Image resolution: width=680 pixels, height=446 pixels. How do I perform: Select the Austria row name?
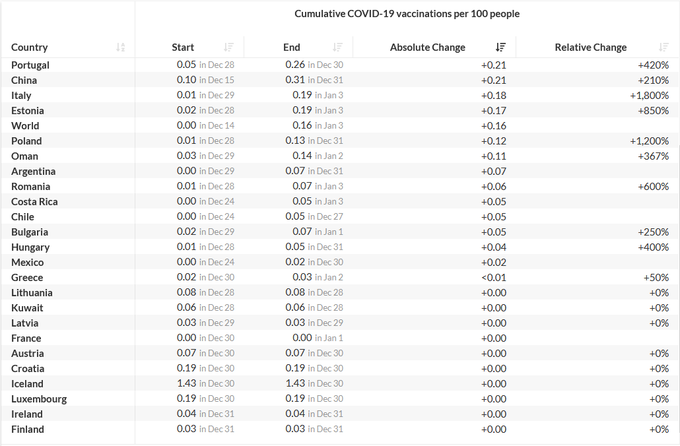[28, 354]
